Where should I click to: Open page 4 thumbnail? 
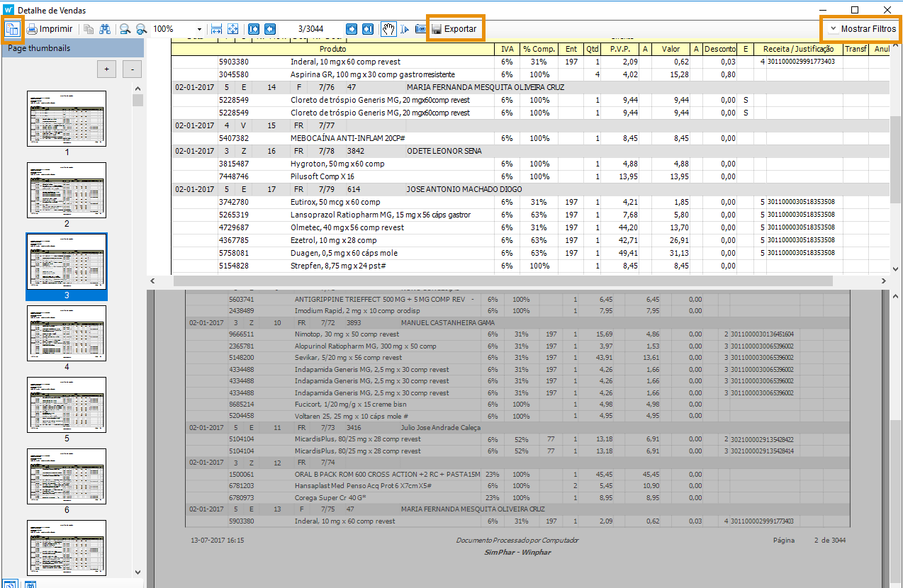[x=67, y=333]
